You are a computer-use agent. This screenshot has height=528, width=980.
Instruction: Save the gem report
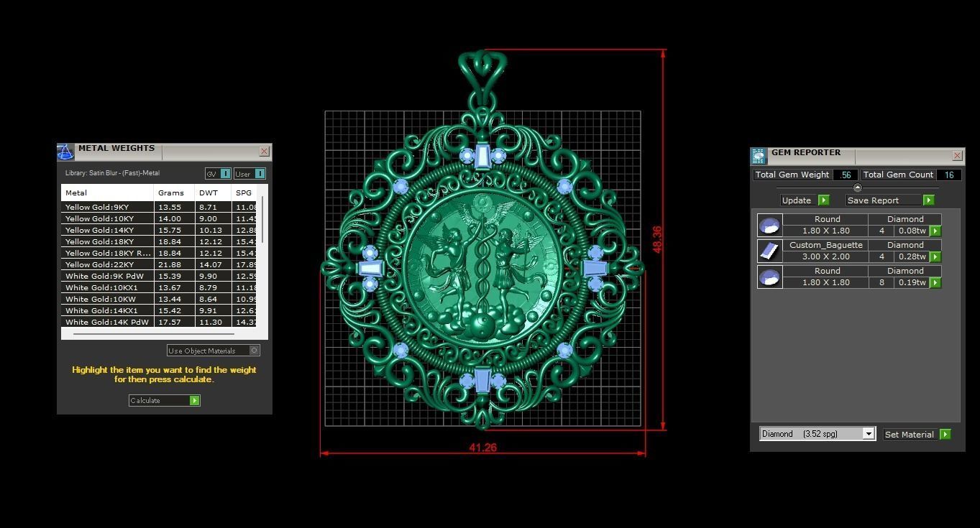[x=890, y=200]
